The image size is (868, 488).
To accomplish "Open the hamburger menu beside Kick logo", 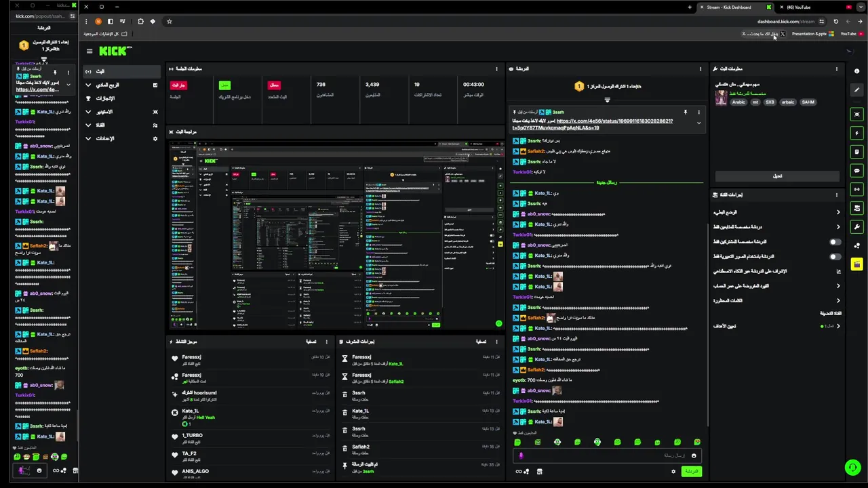I will pos(89,51).
